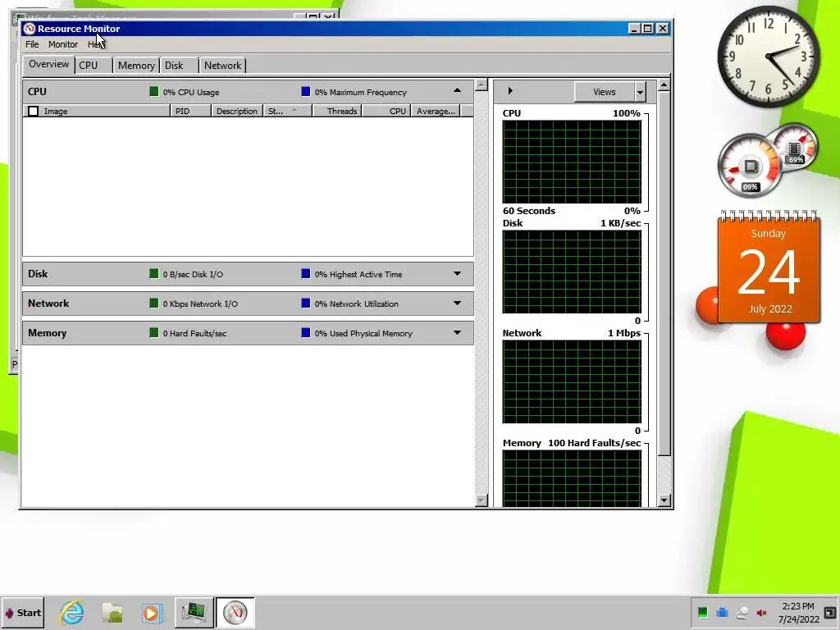
Task: Click the calendar gadget showing 24
Action: (769, 268)
